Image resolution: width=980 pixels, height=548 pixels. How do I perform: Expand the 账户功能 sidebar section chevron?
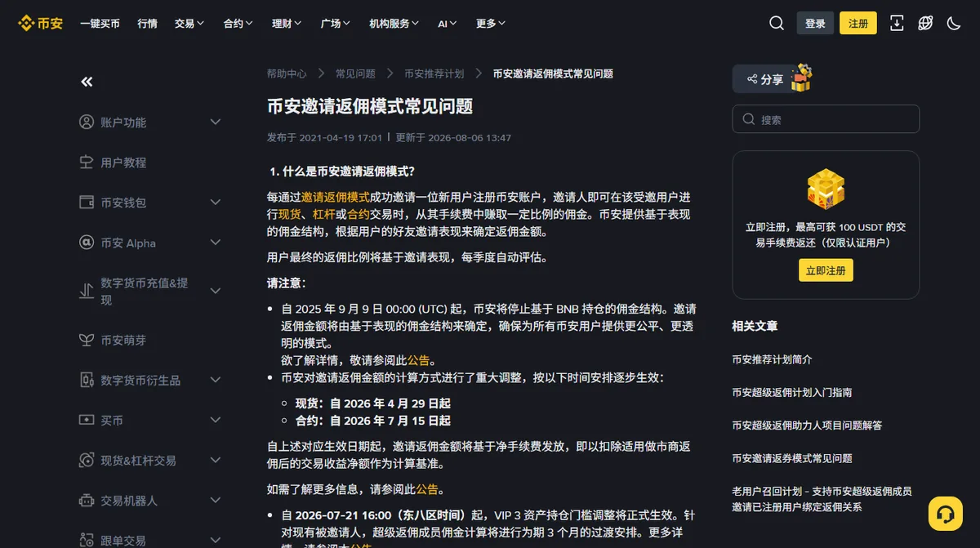pyautogui.click(x=216, y=122)
